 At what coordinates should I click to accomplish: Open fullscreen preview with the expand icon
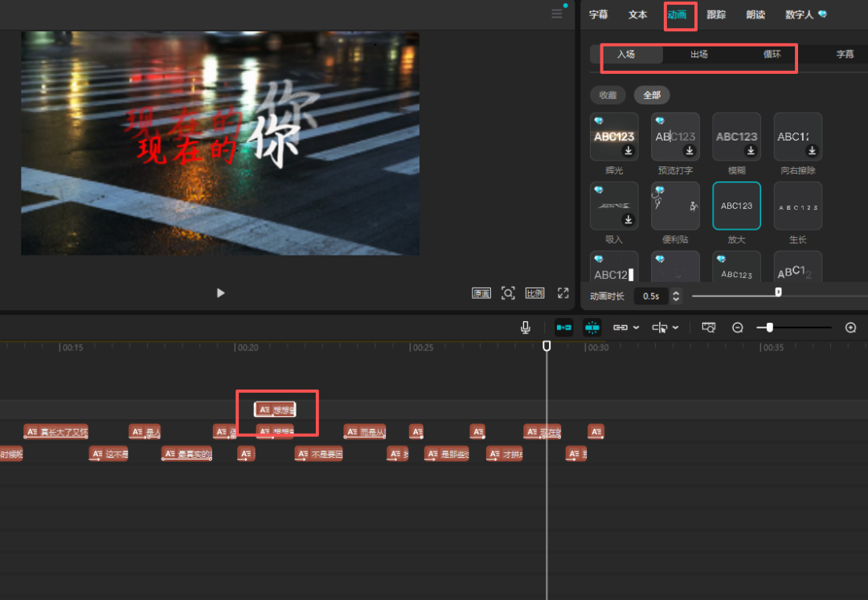563,293
